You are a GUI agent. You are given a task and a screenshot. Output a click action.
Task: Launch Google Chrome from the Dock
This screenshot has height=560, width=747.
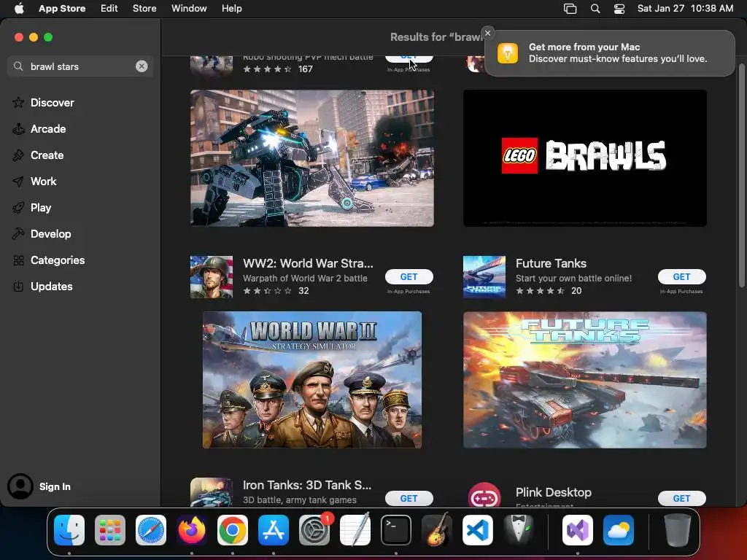point(233,530)
